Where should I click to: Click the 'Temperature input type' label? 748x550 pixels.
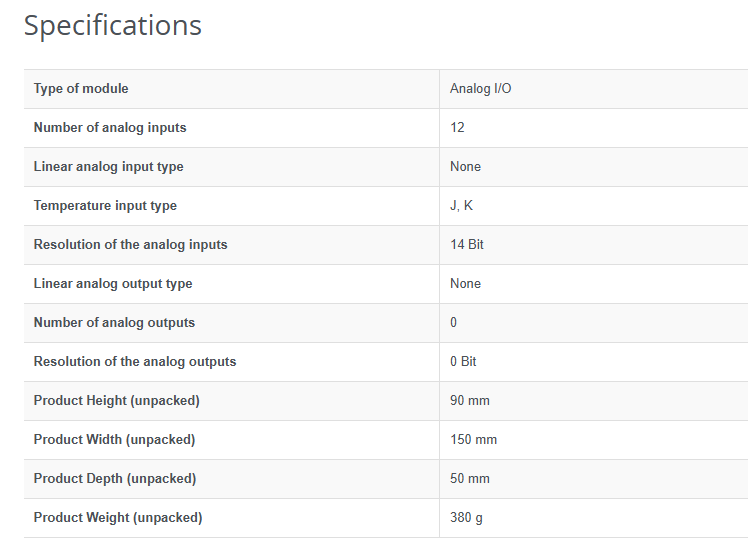tap(105, 206)
